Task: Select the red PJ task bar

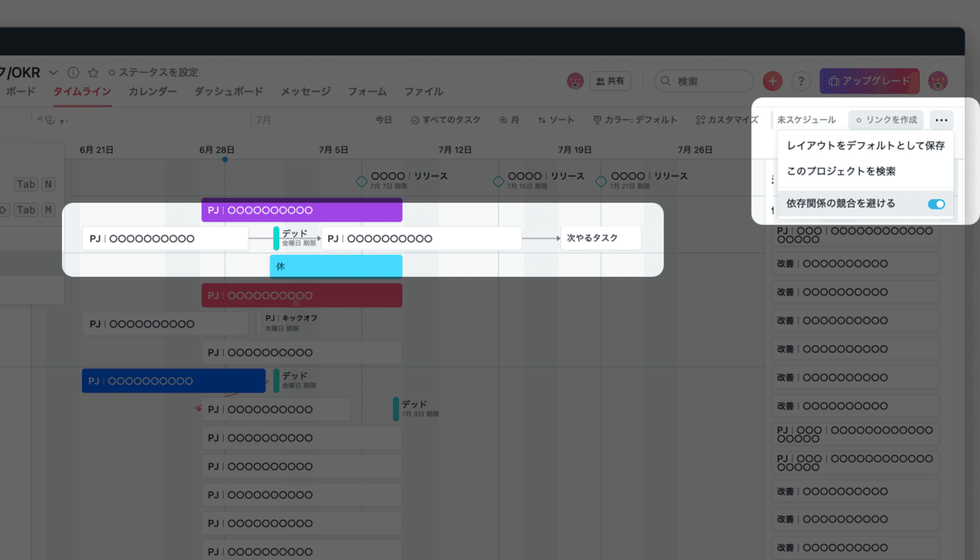Action: [301, 295]
